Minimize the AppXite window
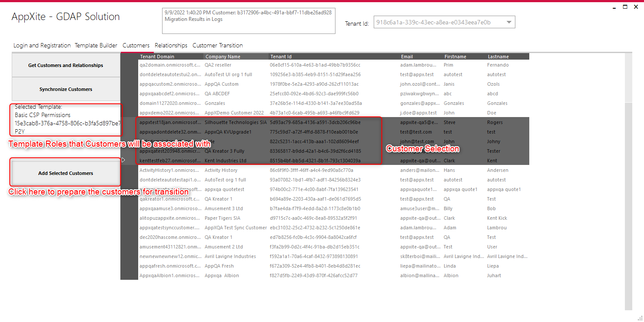The image size is (644, 322). coord(614,7)
